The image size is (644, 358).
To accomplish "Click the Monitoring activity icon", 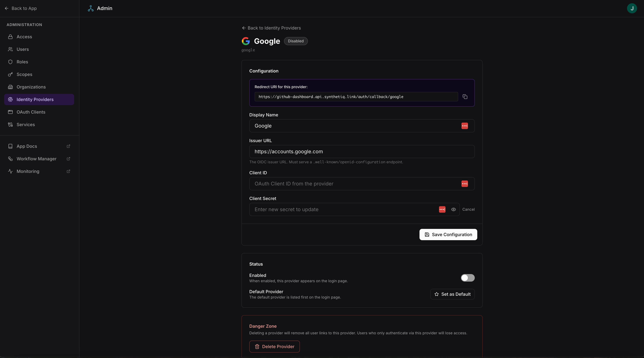I will click(10, 171).
